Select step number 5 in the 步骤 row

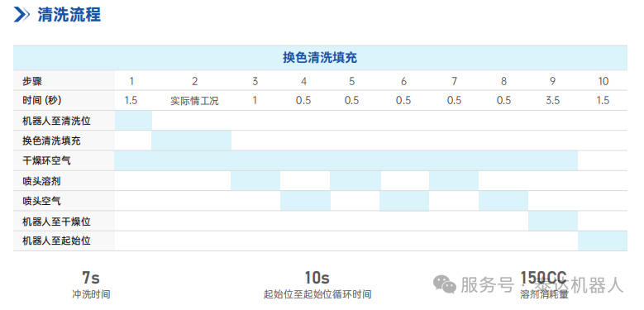tap(352, 81)
